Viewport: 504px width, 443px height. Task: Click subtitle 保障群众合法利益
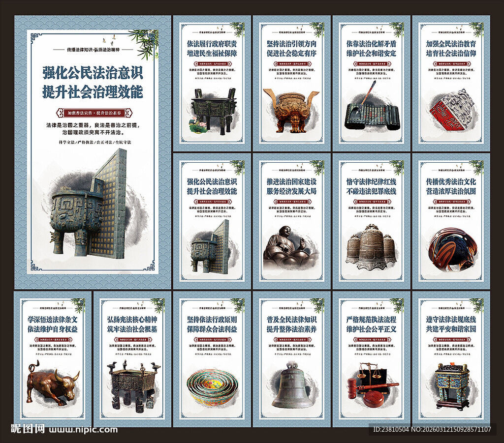point(212,329)
